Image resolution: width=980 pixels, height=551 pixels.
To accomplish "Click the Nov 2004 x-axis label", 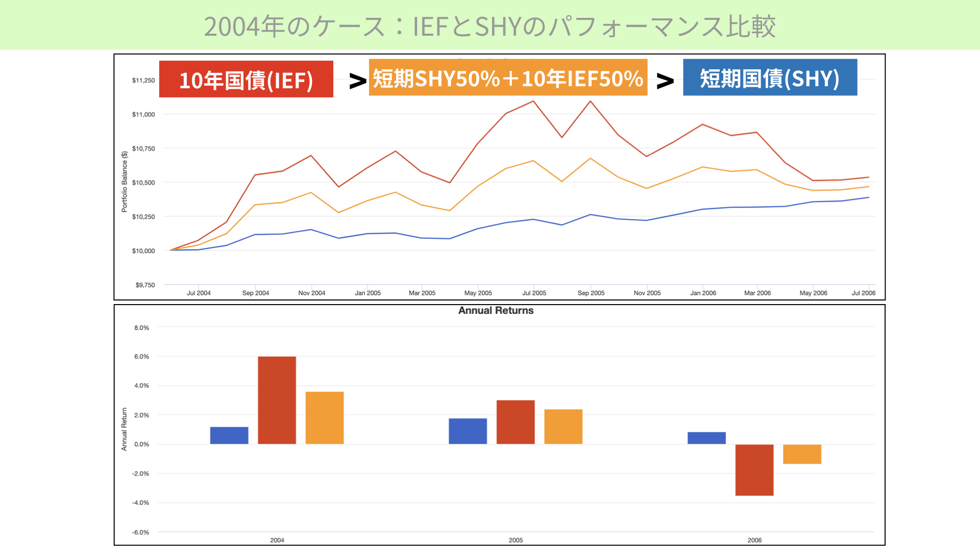I will pyautogui.click(x=311, y=293).
